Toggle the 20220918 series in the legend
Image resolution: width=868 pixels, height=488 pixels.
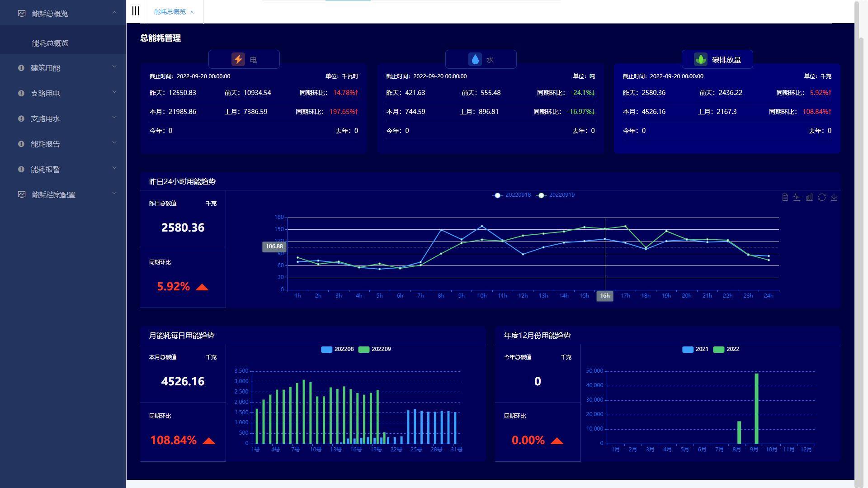(x=512, y=195)
